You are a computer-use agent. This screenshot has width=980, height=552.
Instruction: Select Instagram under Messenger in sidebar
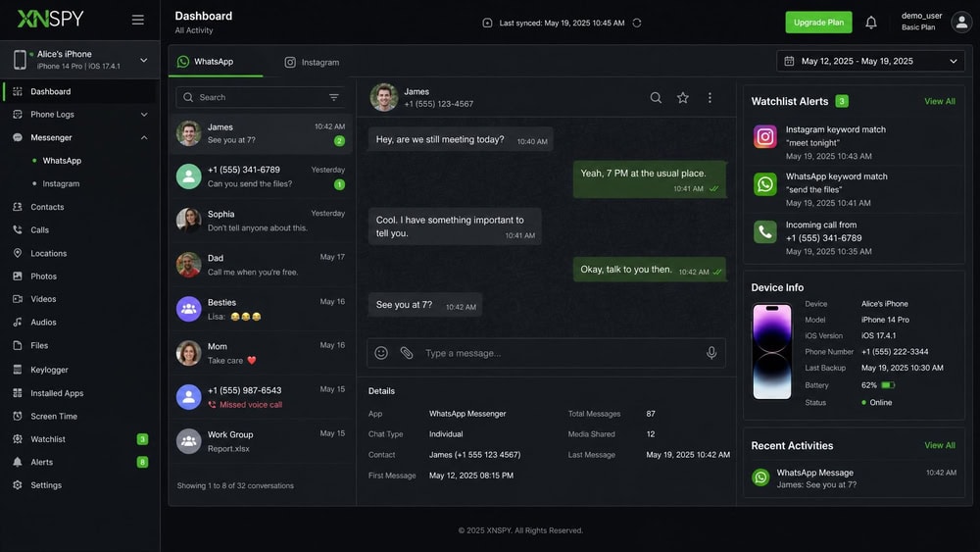click(61, 183)
